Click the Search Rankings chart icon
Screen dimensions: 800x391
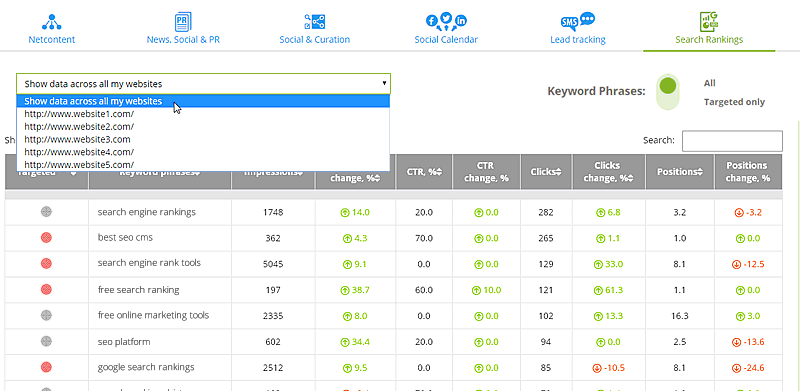pyautogui.click(x=709, y=22)
